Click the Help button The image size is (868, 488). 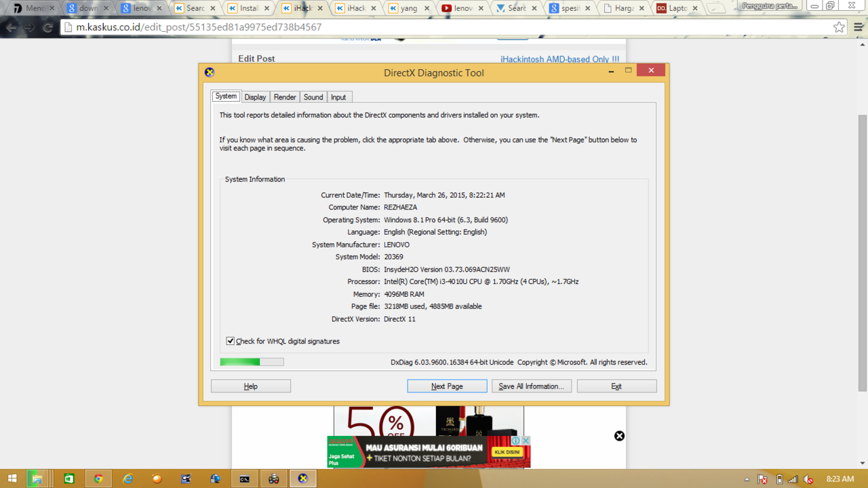tap(251, 386)
